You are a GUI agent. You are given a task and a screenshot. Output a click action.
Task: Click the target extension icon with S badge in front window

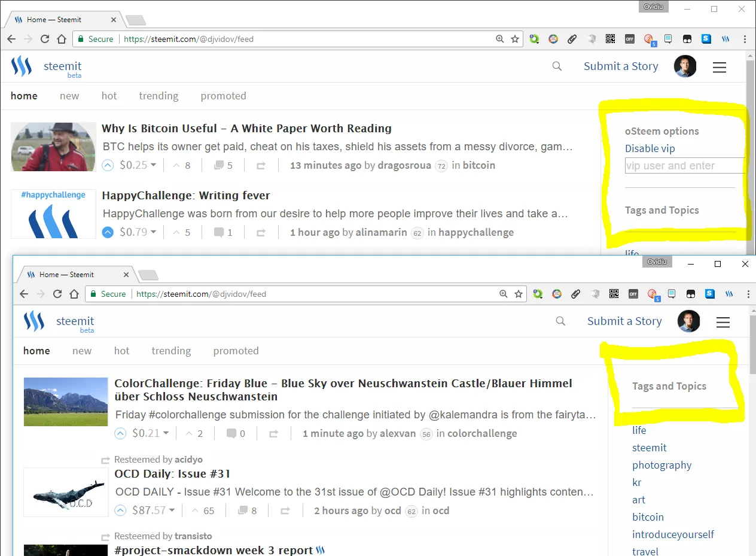tap(653, 294)
